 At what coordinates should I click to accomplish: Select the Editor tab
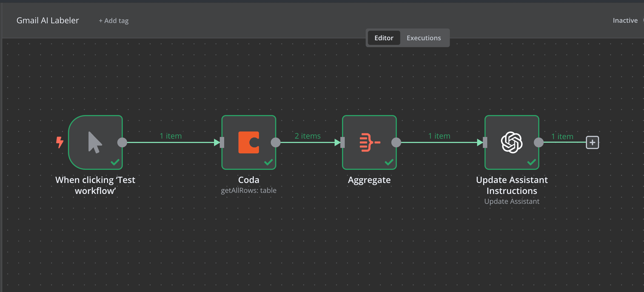point(384,38)
